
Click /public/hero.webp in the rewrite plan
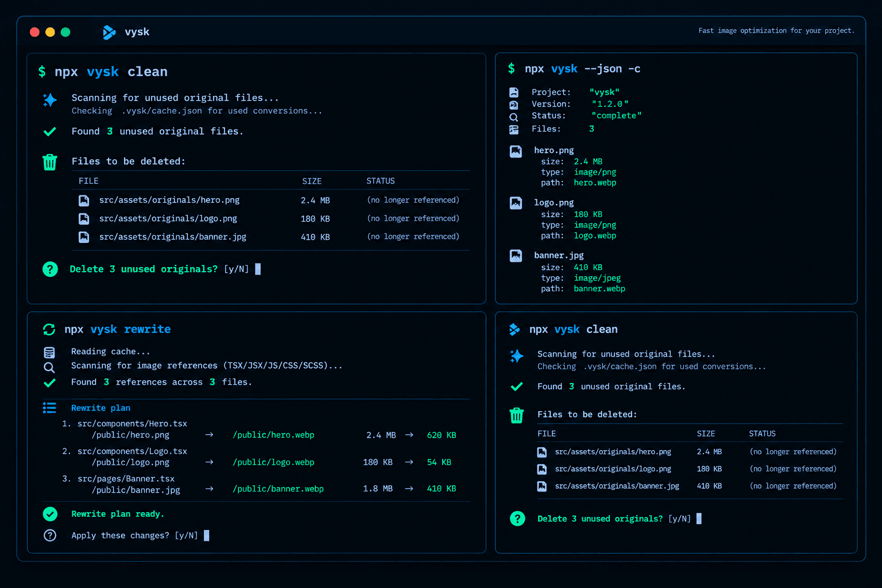273,435
